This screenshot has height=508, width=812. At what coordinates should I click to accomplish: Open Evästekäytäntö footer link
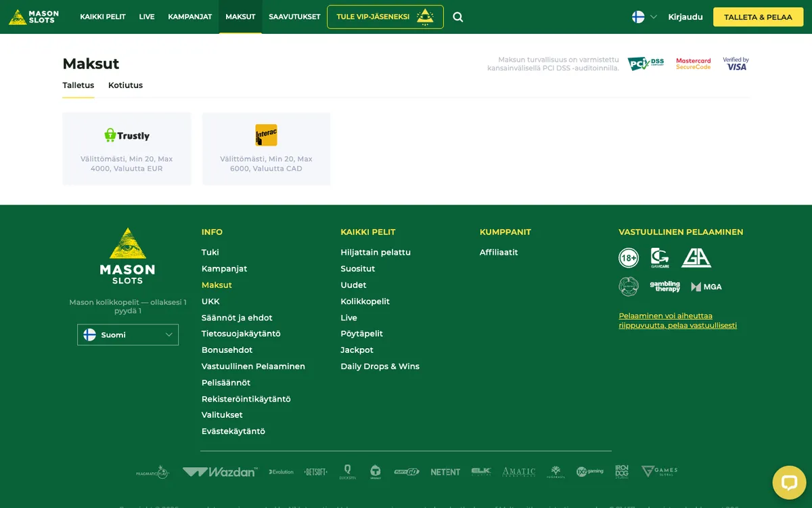[x=233, y=431]
